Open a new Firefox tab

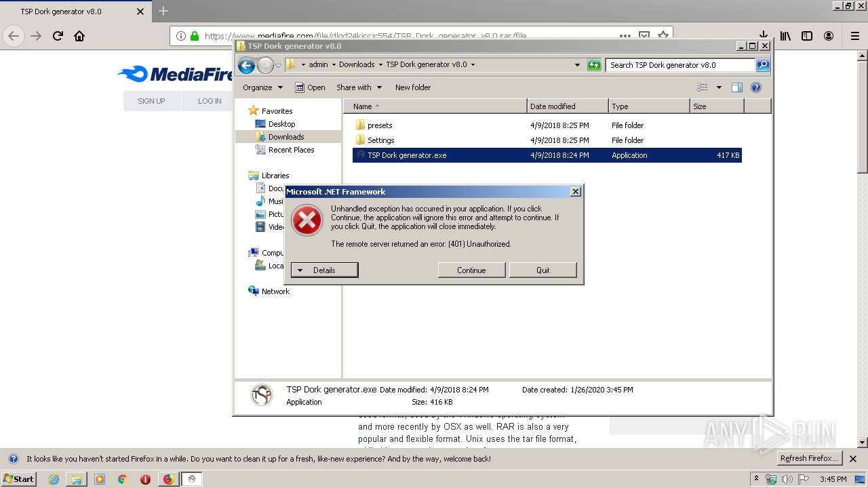tap(163, 11)
